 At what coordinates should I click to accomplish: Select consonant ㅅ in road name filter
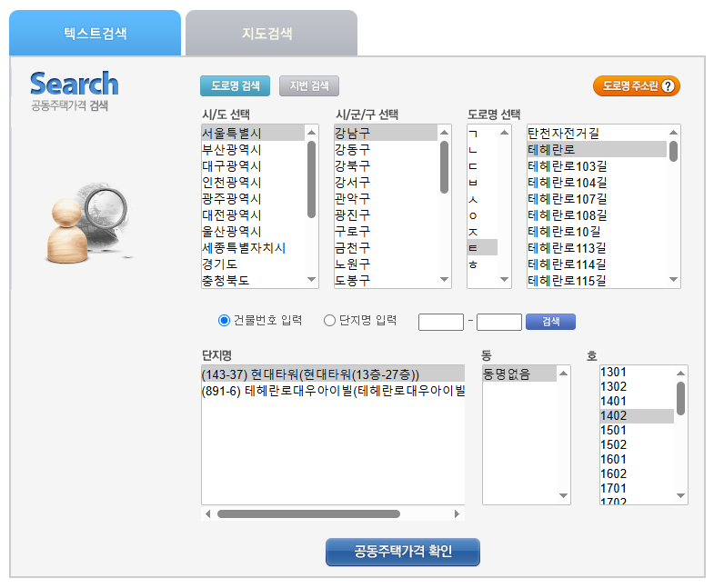[482, 198]
